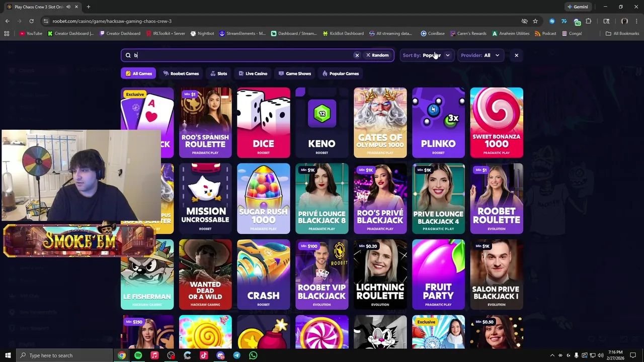Click the roobet.com address bar

pyautogui.click(x=282, y=21)
